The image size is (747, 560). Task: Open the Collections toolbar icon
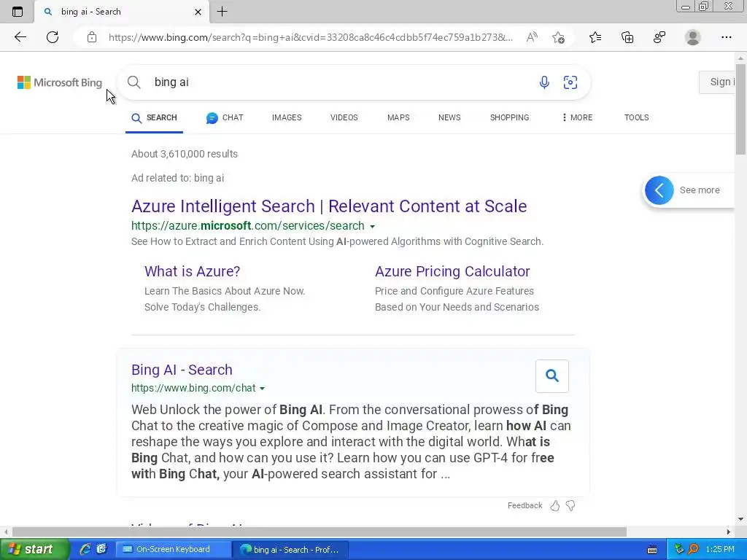coord(627,37)
